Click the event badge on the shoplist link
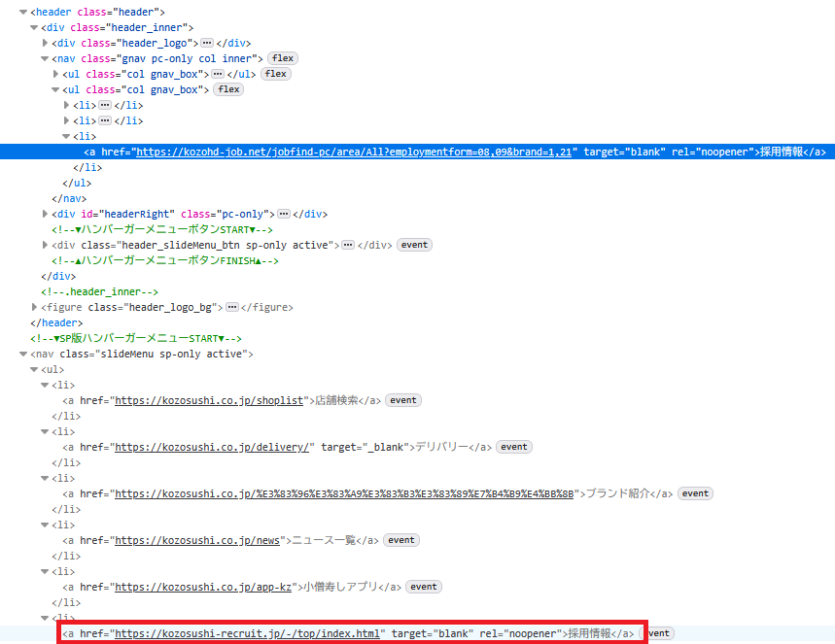The image size is (835, 644). tap(402, 400)
